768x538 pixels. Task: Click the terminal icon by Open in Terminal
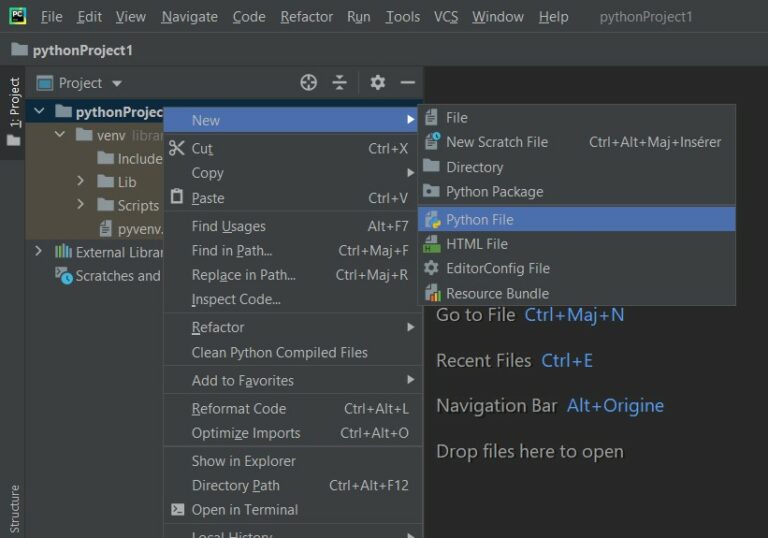177,510
